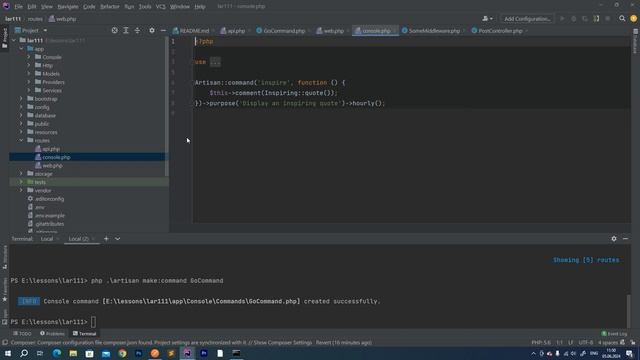Click vertical scrollbar of Project tree
Viewport: 640px width, 360px height.
[167, 106]
